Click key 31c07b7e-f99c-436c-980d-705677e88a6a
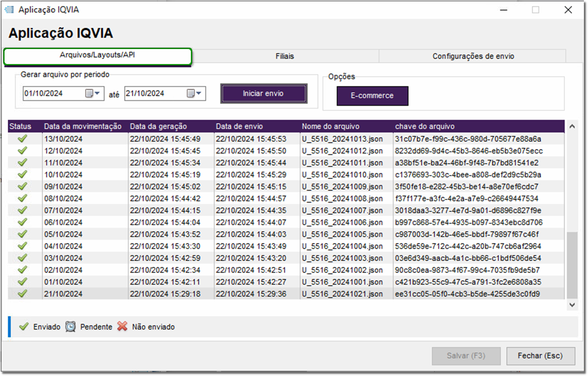Viewport: 588px width, 376px height. 468,139
